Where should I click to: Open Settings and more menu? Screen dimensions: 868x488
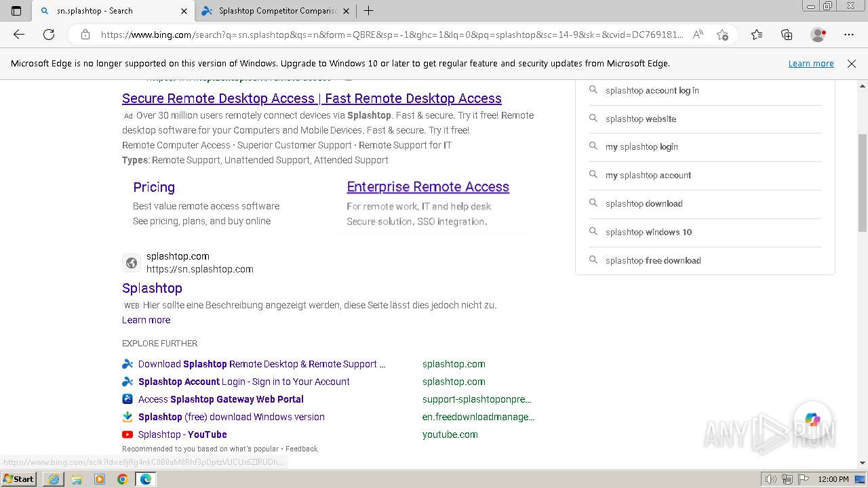click(849, 35)
